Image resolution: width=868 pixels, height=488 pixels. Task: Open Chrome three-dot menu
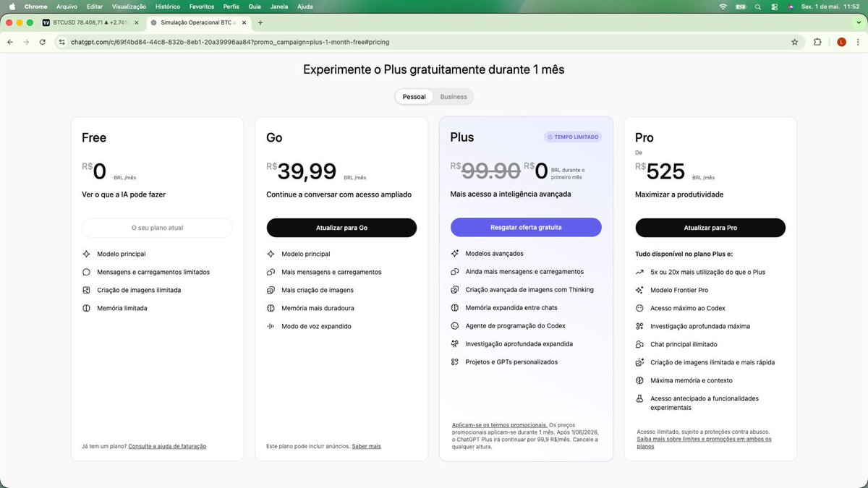point(858,42)
